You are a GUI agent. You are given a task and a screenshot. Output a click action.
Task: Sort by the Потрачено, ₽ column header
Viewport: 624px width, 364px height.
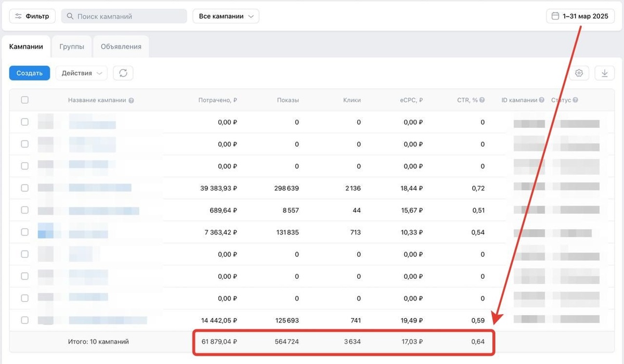coord(218,100)
